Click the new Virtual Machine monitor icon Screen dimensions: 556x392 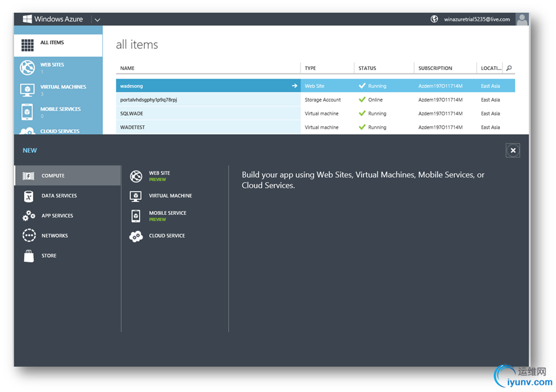tap(136, 196)
